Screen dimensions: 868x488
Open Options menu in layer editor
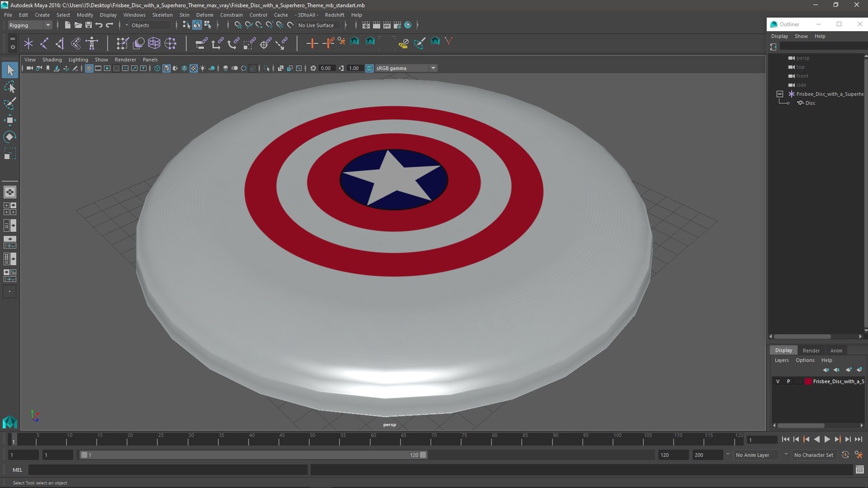pos(805,360)
